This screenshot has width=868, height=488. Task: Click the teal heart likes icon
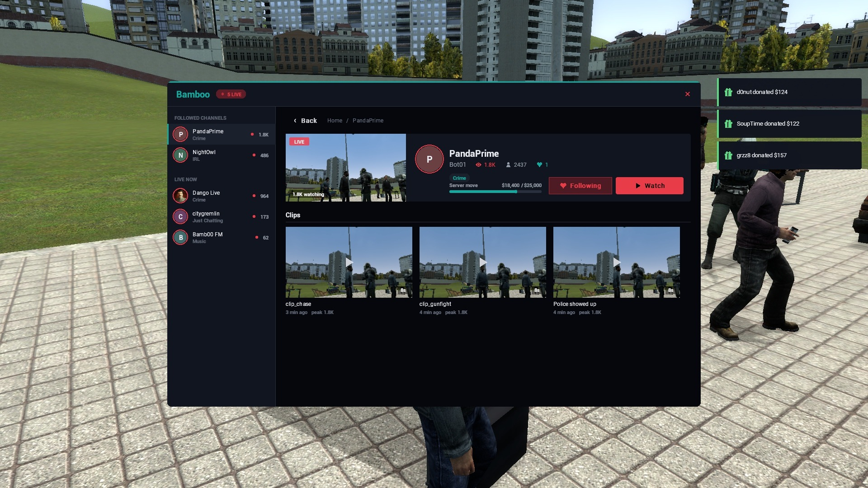point(539,165)
